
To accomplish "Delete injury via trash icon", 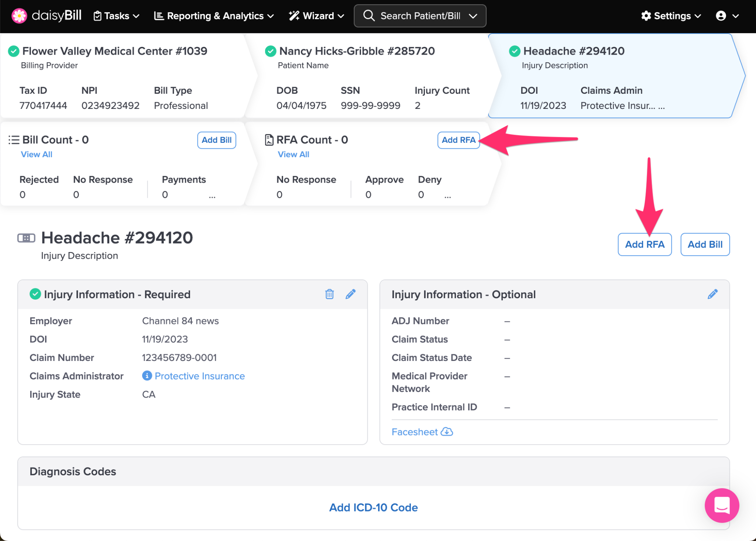I will pyautogui.click(x=329, y=294).
